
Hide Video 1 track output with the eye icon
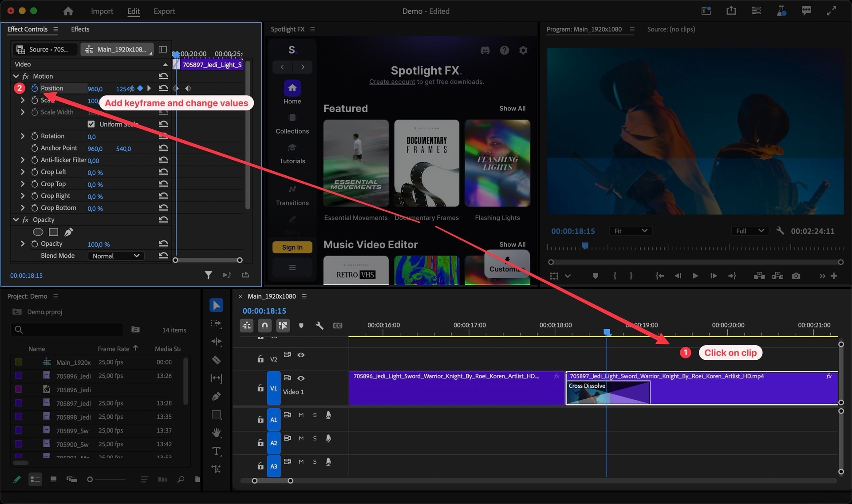(301, 378)
